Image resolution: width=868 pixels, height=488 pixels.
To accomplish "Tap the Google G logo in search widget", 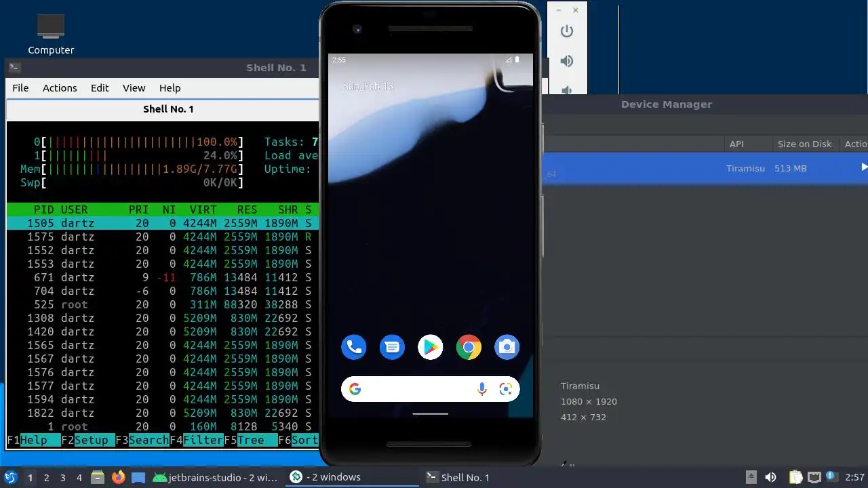I will (355, 389).
